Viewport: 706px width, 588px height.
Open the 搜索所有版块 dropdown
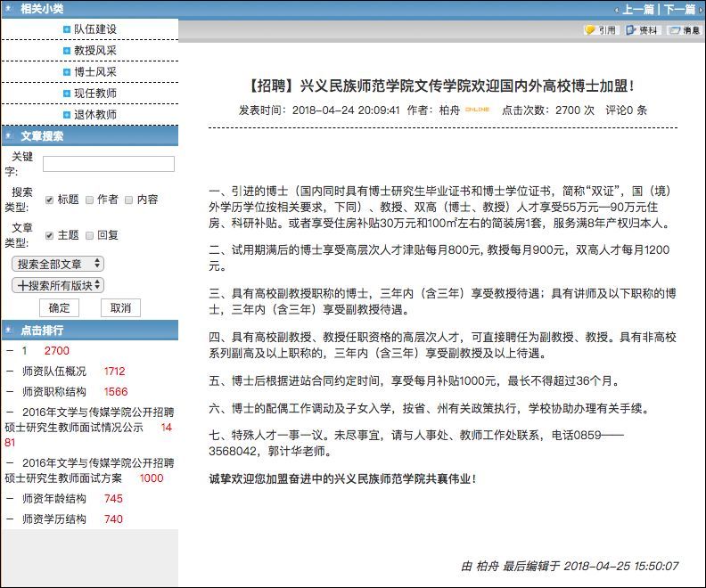coord(58,285)
